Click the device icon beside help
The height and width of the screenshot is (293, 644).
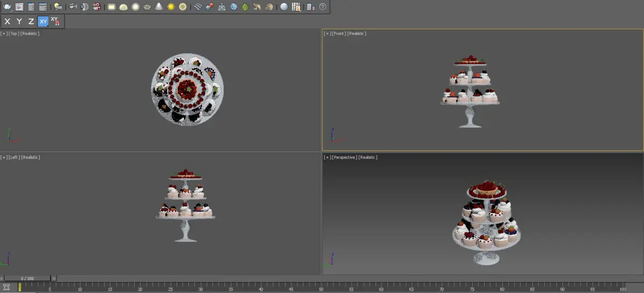click(311, 7)
